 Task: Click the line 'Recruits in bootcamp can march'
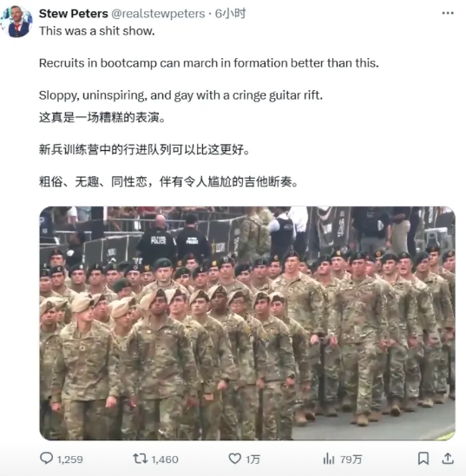click(x=209, y=63)
